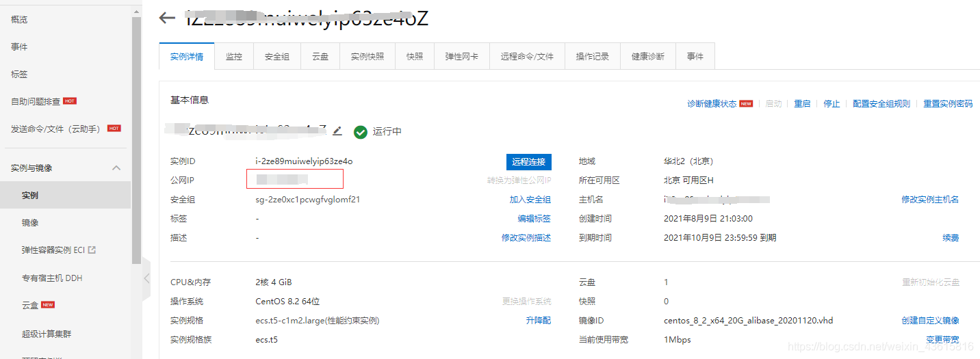Image resolution: width=980 pixels, height=359 pixels.
Task: Open 事件 in the left sidebar
Action: pyautogui.click(x=19, y=46)
